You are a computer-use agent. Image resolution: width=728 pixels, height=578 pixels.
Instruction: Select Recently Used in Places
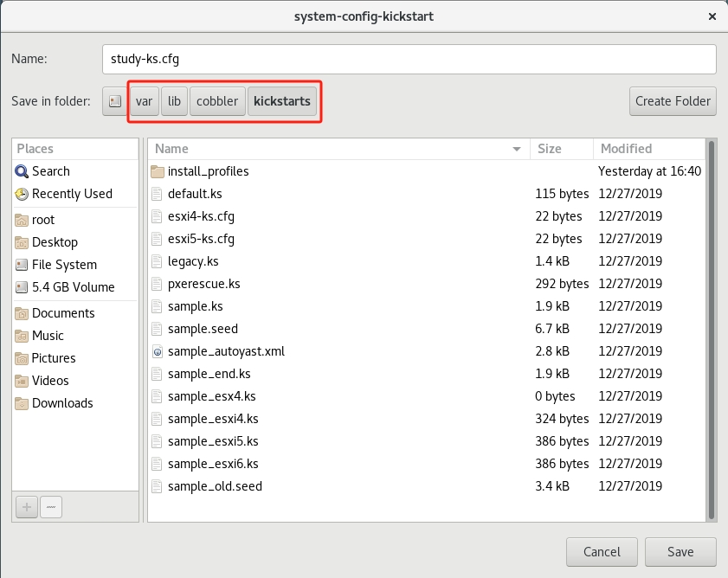[71, 194]
